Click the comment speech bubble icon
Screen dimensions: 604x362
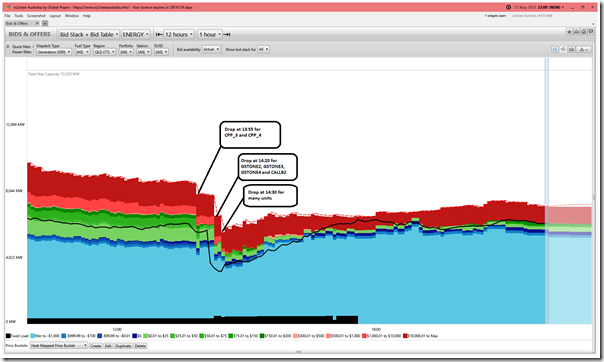(x=591, y=32)
